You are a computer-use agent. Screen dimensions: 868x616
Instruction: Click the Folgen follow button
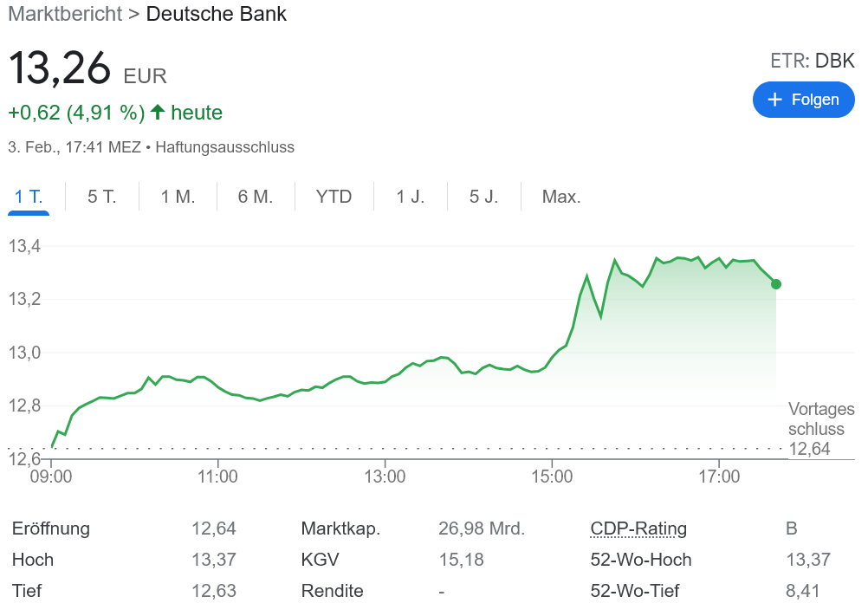coord(803,100)
